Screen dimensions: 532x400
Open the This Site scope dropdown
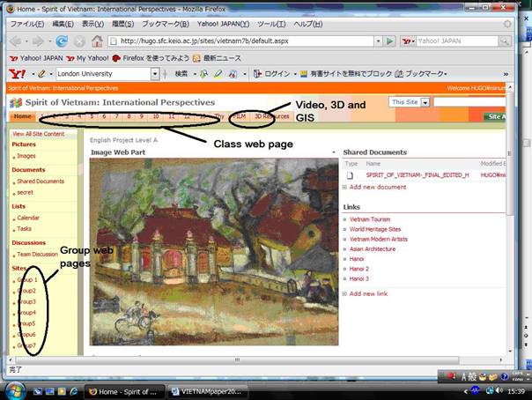click(425, 102)
